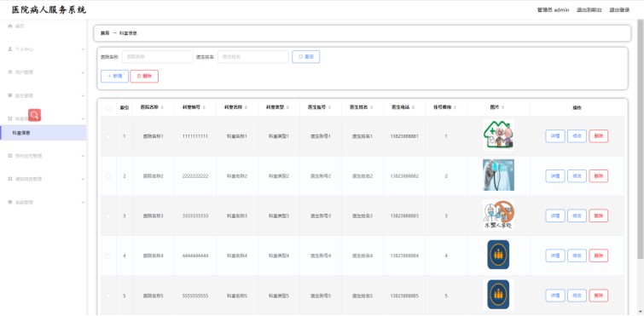Click 修改 for row 医院名称3
The image size is (644, 316).
577,216
